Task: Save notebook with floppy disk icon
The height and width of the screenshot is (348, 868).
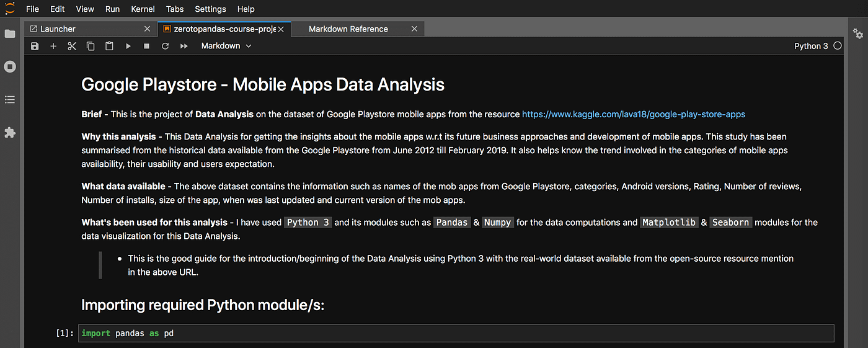Action: pos(35,46)
